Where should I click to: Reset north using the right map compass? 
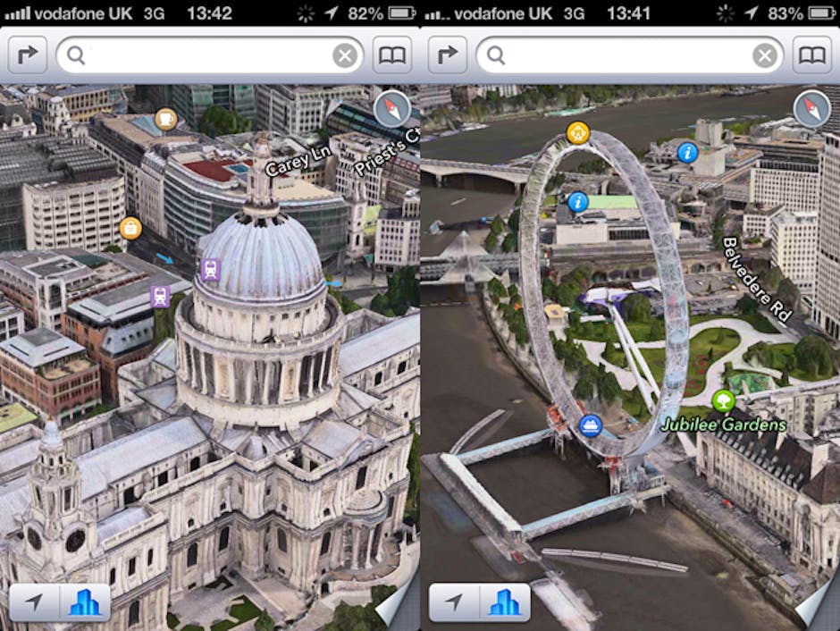click(x=811, y=109)
